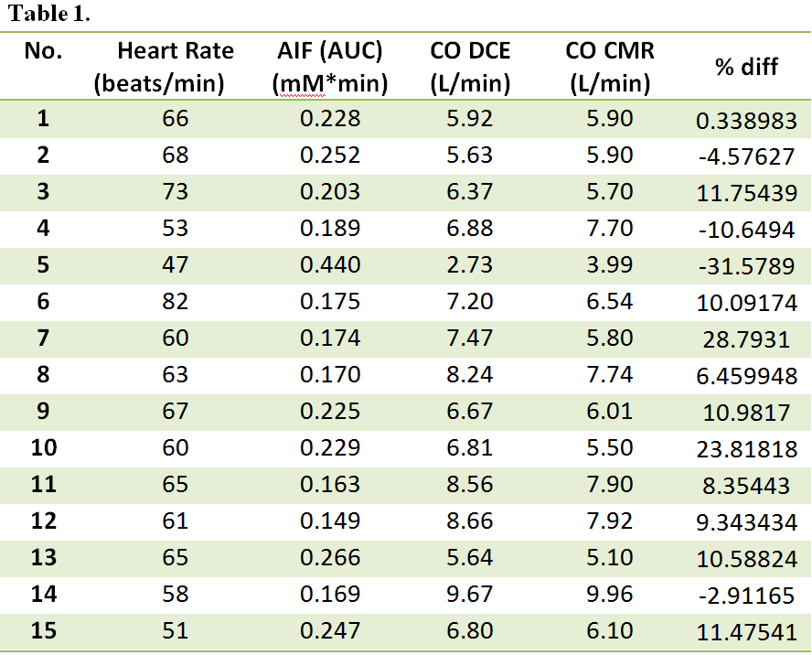This screenshot has width=812, height=655.
Task: Click the "No." column header
Action: 43,51
